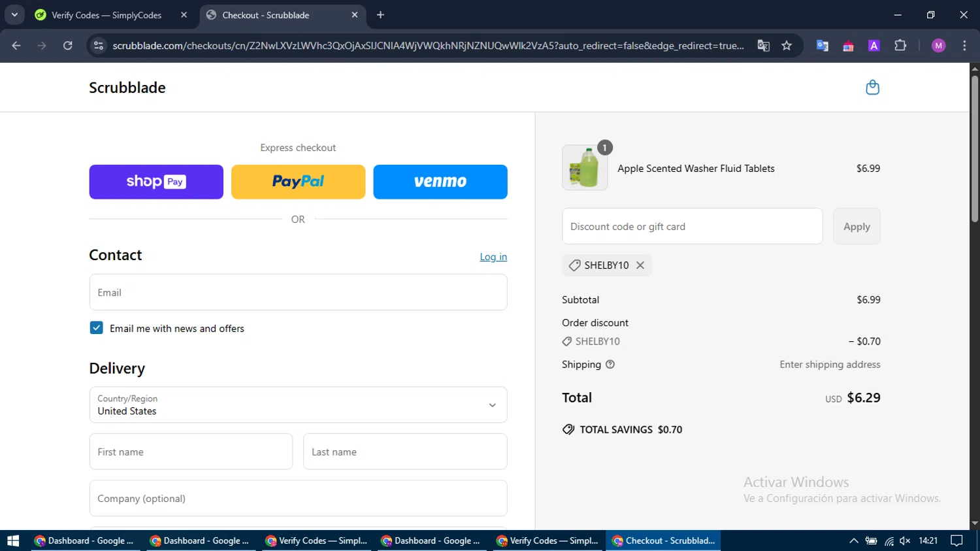Image resolution: width=980 pixels, height=551 pixels.
Task: Switch to the Verify Codes — SimplyCodes tab
Action: (106, 15)
